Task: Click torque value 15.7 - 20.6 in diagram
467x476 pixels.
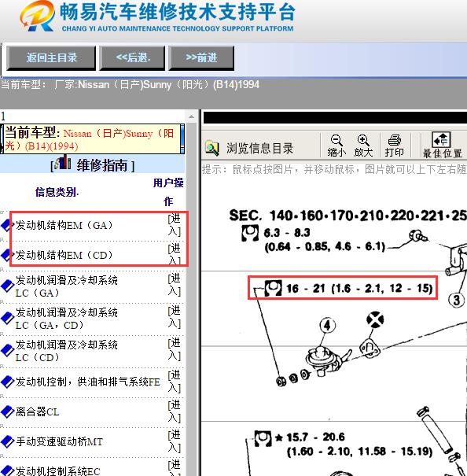Action: click(x=315, y=437)
